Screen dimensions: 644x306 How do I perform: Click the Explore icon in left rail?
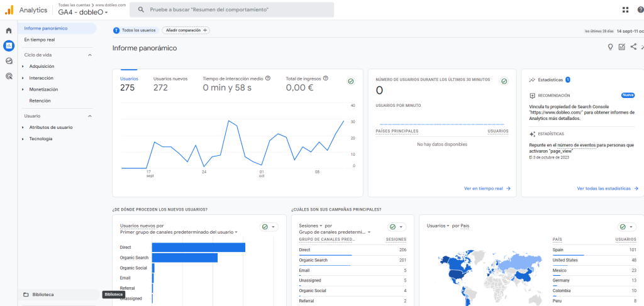click(x=9, y=61)
